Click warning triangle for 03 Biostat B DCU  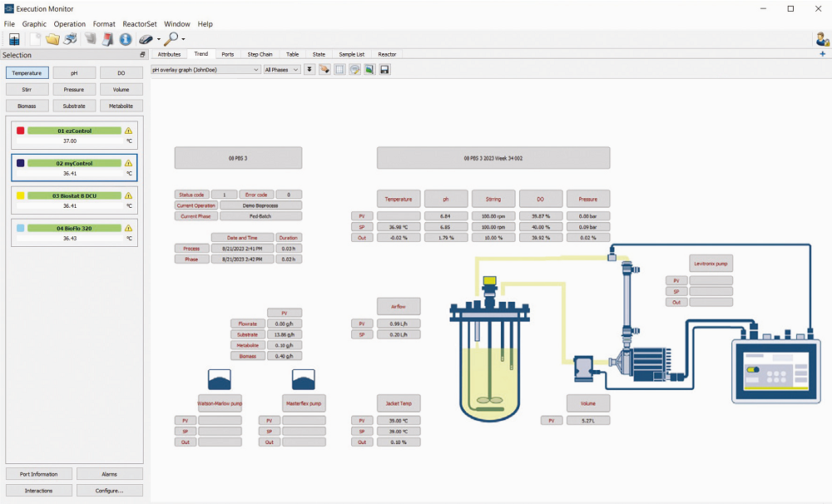pos(128,195)
